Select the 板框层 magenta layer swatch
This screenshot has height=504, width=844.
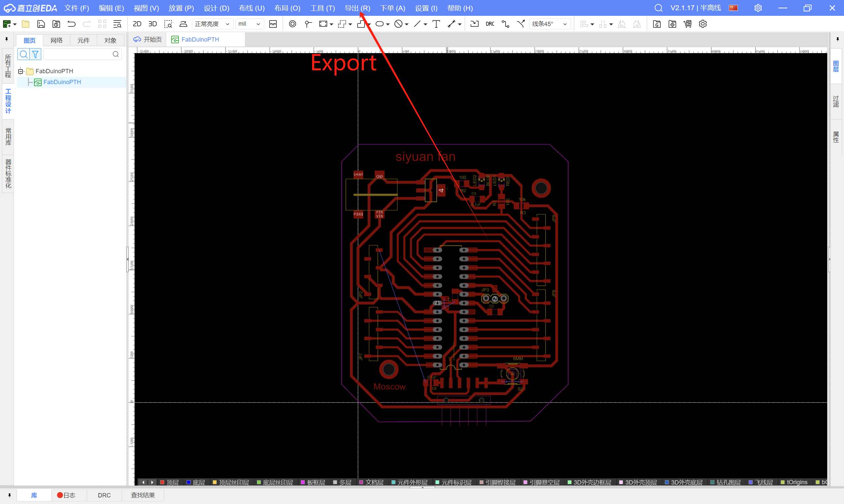tap(302, 482)
